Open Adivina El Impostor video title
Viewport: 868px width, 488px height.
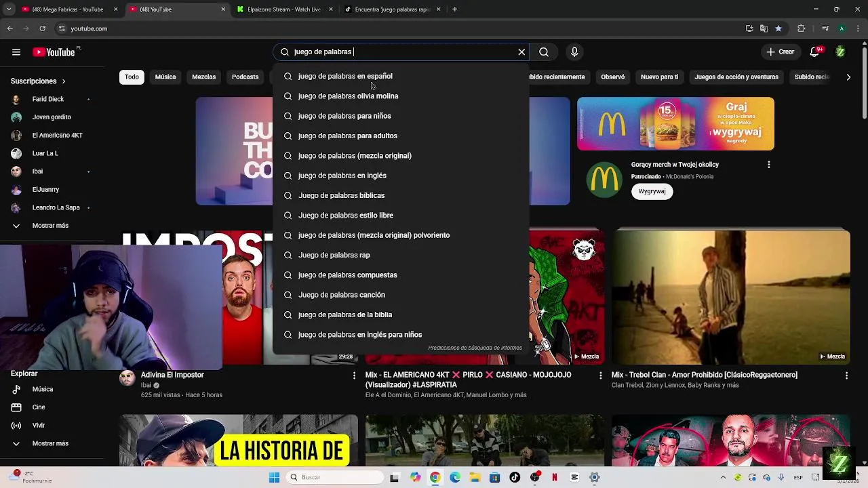click(x=172, y=375)
